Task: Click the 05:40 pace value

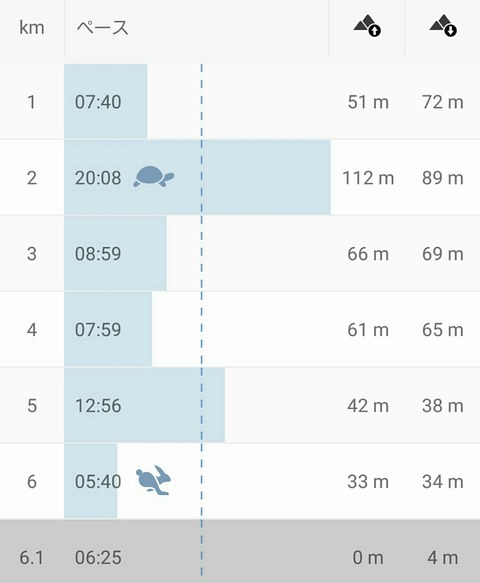Action: (x=98, y=481)
